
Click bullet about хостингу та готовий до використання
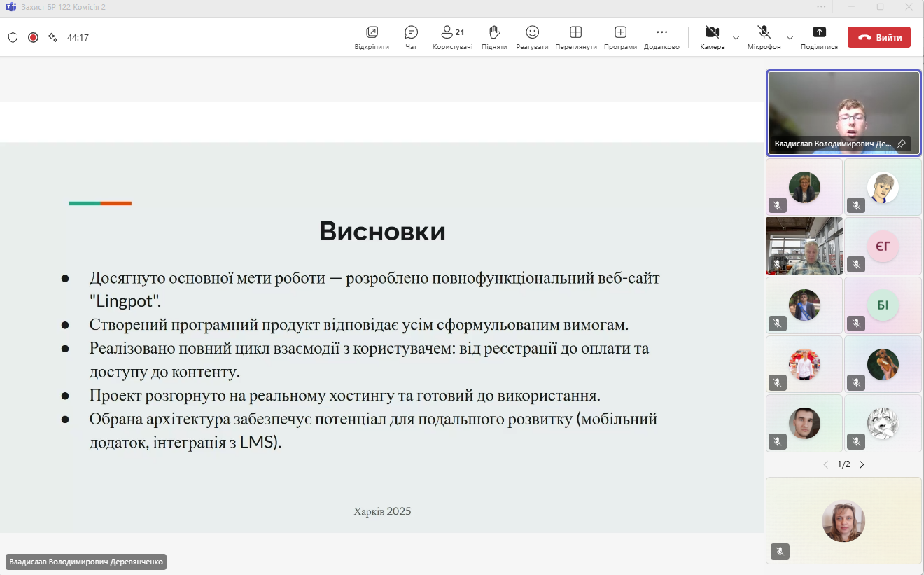[344, 395]
